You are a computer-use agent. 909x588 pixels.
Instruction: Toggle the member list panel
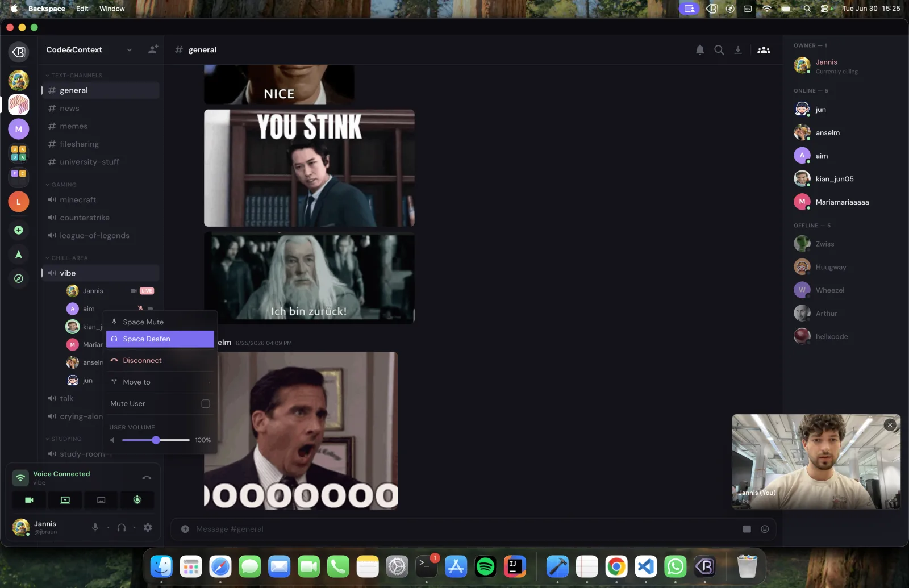(764, 50)
